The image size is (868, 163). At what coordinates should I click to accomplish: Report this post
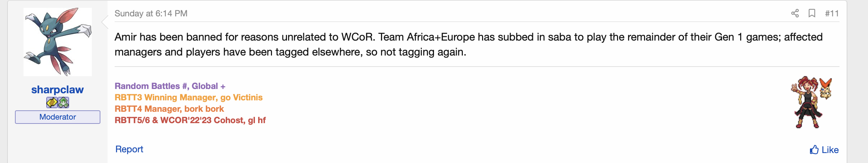[129, 149]
